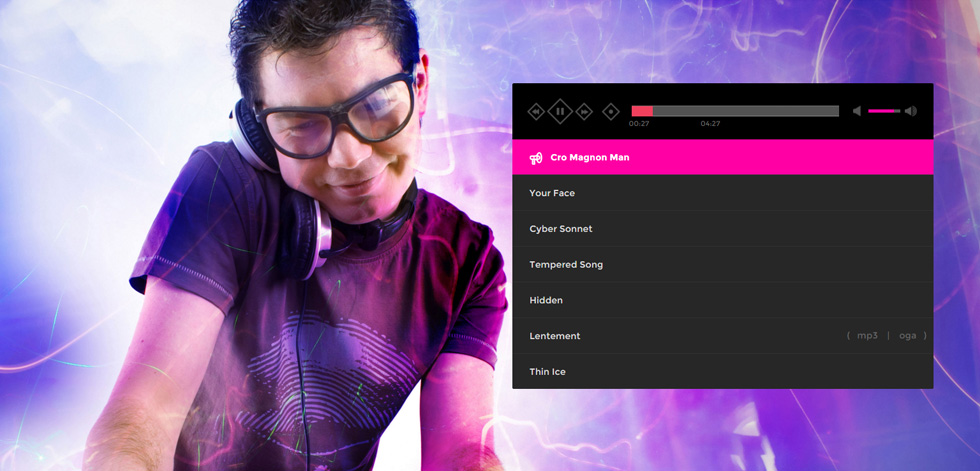Open the mp3 link for Lentement
This screenshot has height=471, width=980.
tap(867, 336)
